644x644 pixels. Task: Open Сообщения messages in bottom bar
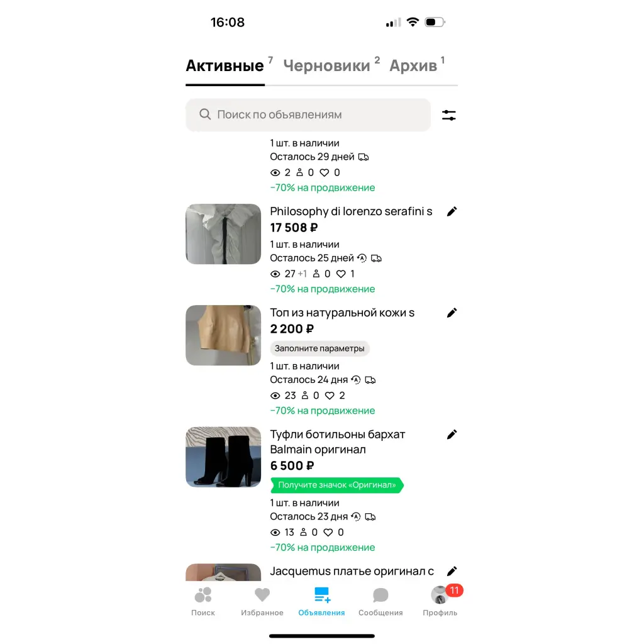(380, 602)
